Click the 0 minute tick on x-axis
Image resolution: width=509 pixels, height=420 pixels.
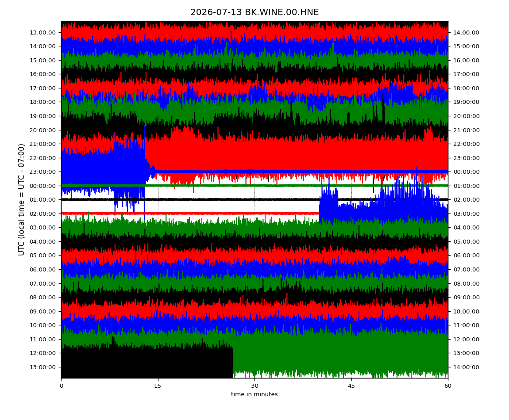coord(62,386)
